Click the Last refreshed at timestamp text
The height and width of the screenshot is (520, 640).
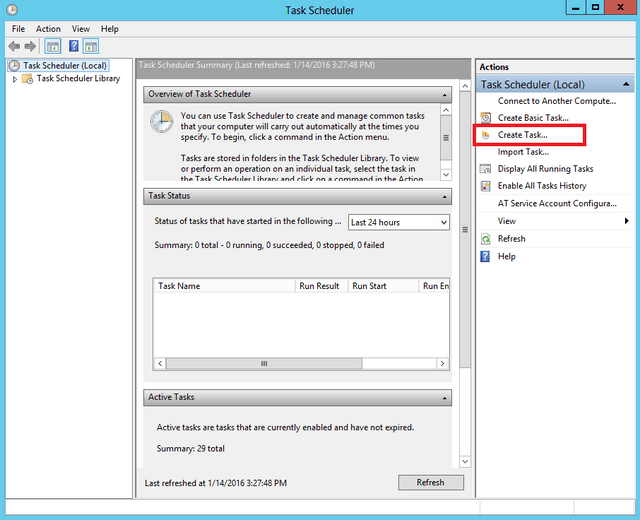tap(216, 483)
